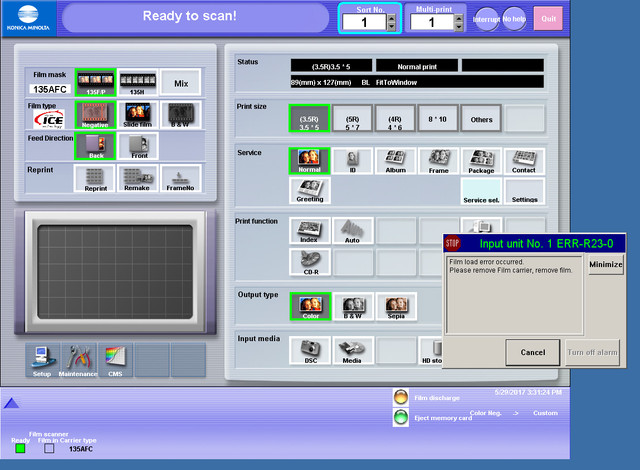The image size is (640, 470).
Task: Click the orange Film discharge indicator
Action: point(401,397)
